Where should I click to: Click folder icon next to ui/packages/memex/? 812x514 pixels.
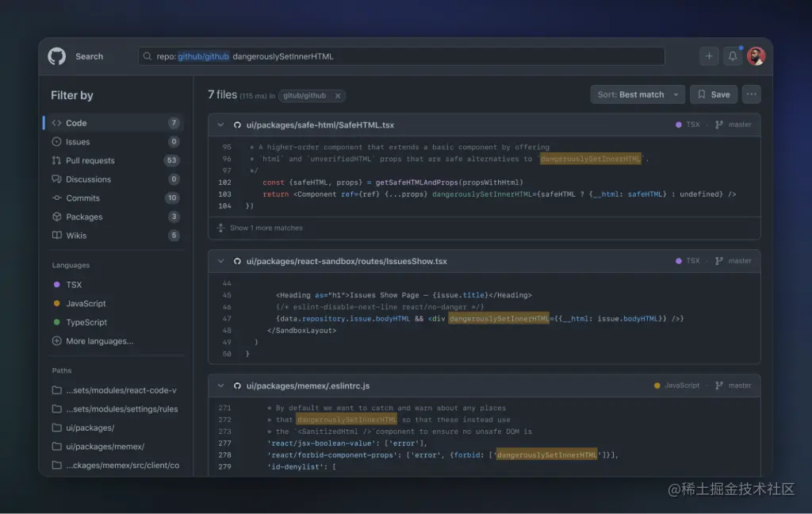[57, 446]
